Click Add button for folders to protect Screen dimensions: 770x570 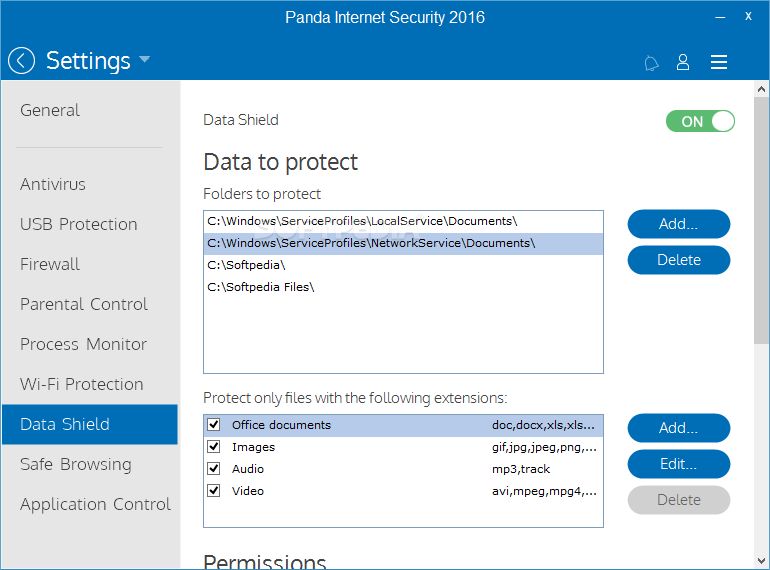click(x=679, y=224)
